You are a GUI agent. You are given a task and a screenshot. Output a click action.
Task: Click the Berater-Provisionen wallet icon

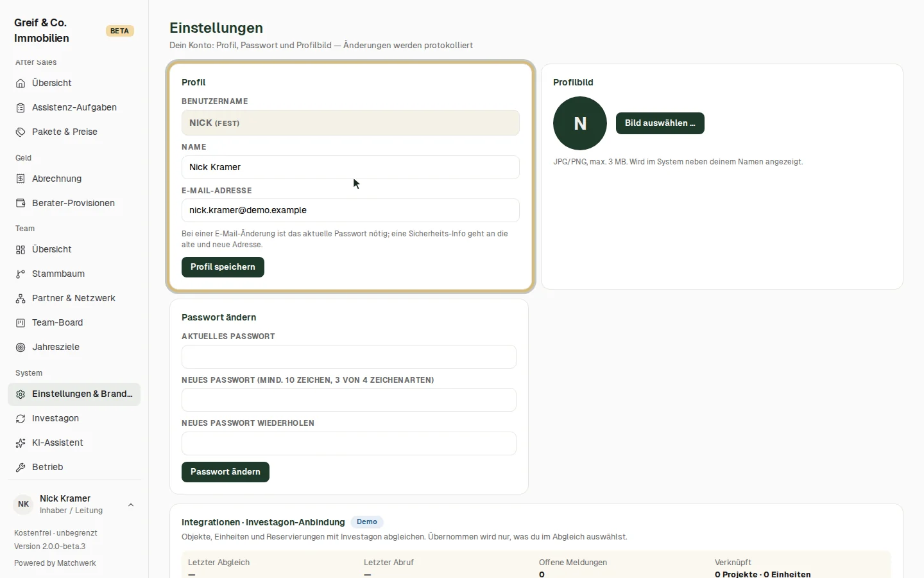click(21, 204)
